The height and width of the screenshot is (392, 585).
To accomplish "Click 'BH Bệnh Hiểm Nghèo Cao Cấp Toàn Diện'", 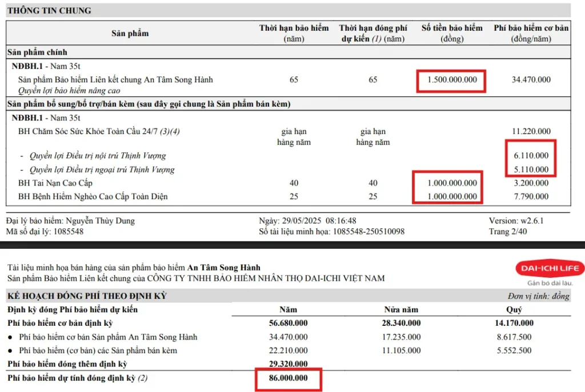I will pyautogui.click(x=93, y=196).
